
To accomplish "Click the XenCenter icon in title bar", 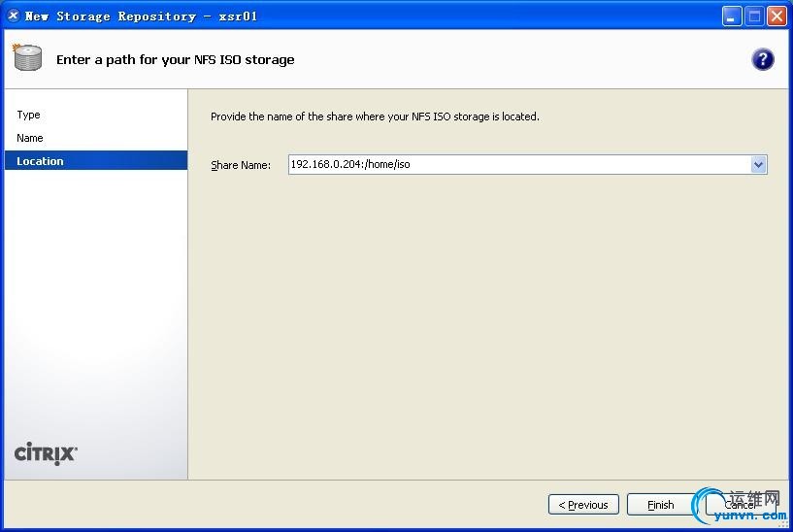I will pos(14,16).
